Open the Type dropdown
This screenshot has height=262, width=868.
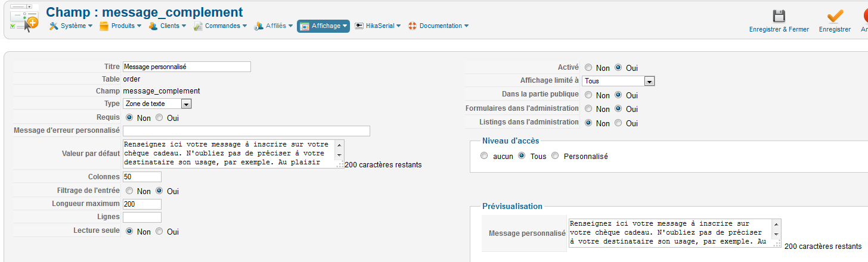click(x=186, y=104)
